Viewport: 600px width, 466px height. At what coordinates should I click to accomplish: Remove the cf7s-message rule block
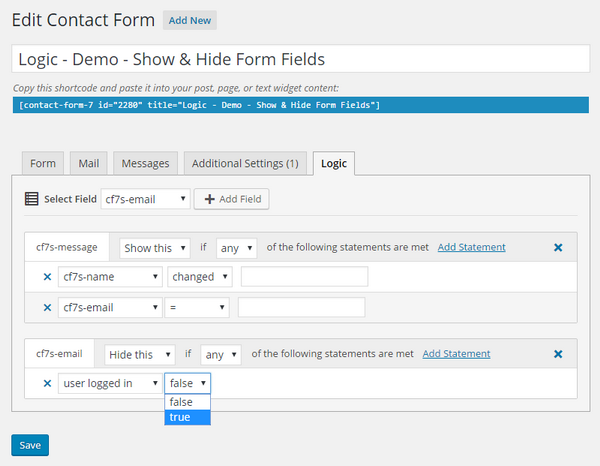[x=558, y=247]
